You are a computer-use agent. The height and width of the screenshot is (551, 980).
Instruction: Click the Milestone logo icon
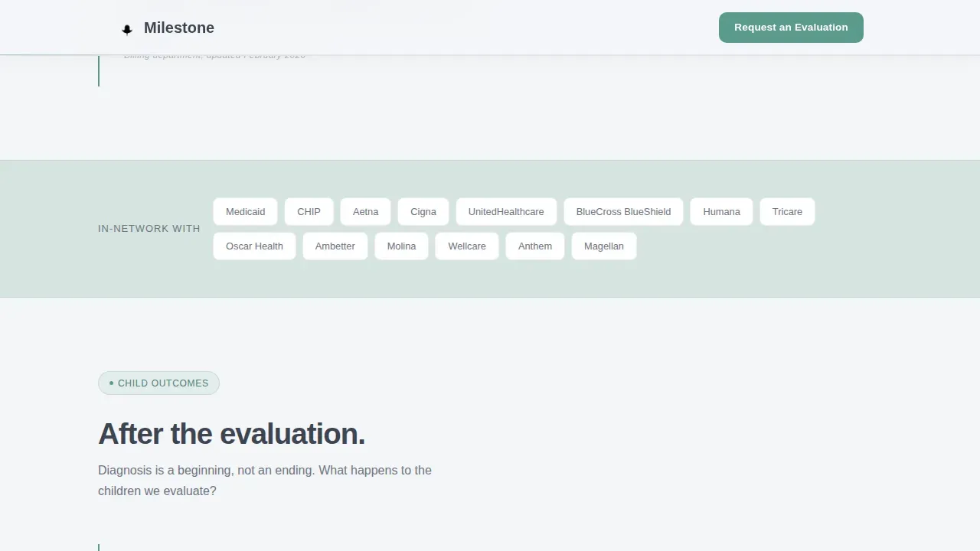[127, 29]
